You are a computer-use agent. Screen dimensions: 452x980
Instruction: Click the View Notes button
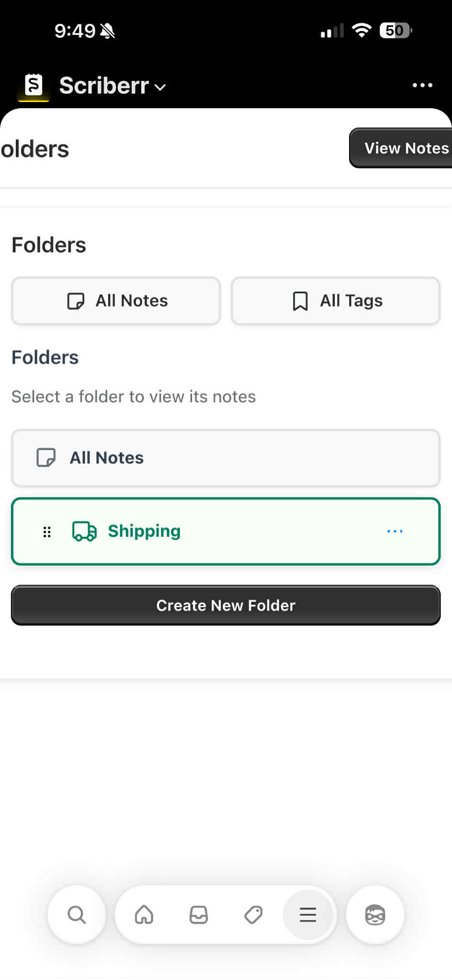click(x=401, y=148)
